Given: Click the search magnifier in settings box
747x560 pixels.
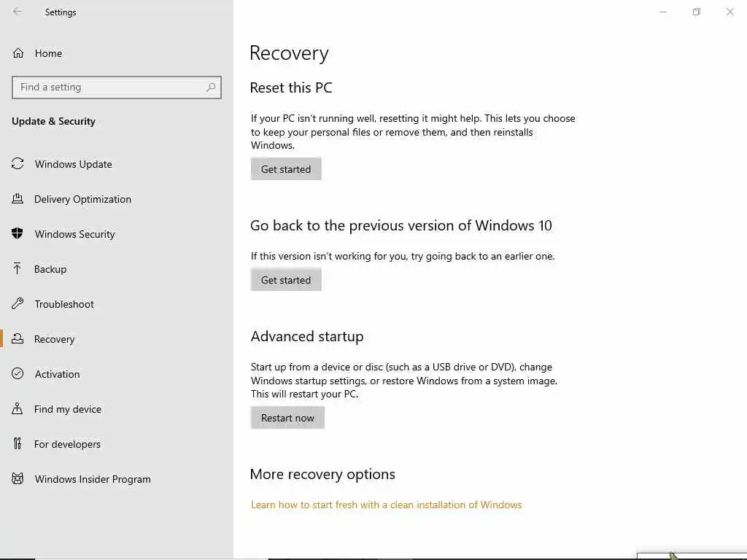Looking at the screenshot, I should tap(211, 87).
